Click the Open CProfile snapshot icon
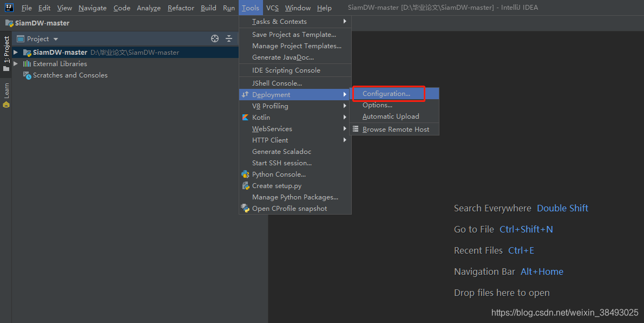This screenshot has width=644, height=323. point(245,209)
